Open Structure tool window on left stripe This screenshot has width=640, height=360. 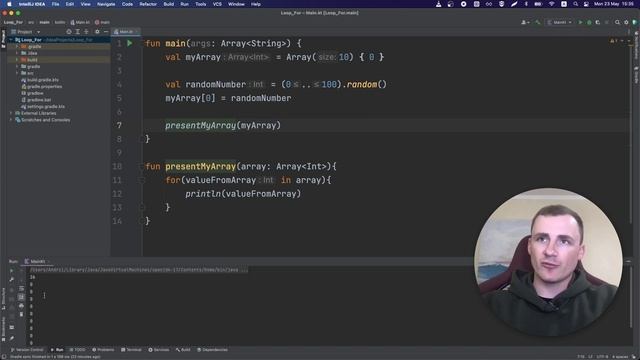click(3, 298)
